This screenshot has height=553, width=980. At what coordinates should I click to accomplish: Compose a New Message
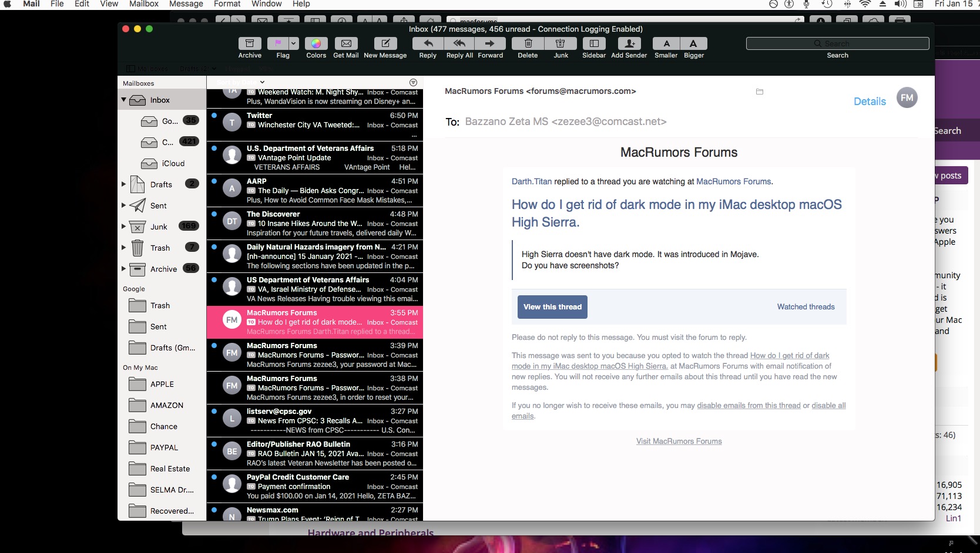tap(385, 43)
